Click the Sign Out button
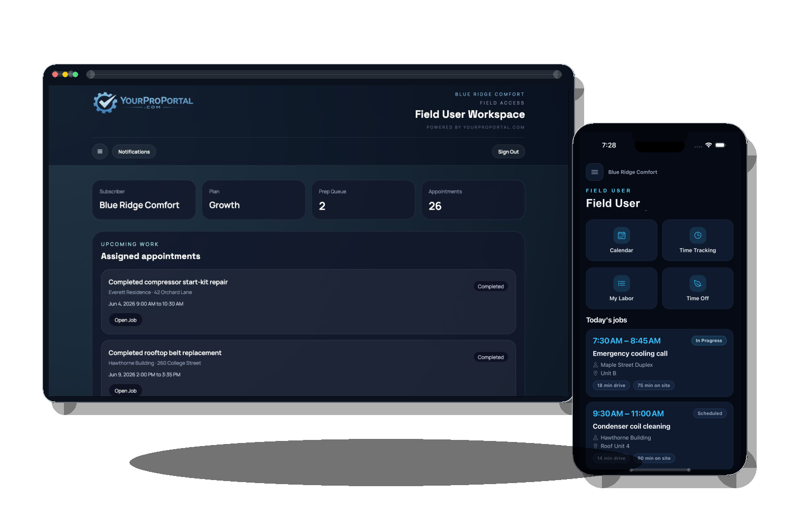This screenshot has width=812, height=508. 508,151
